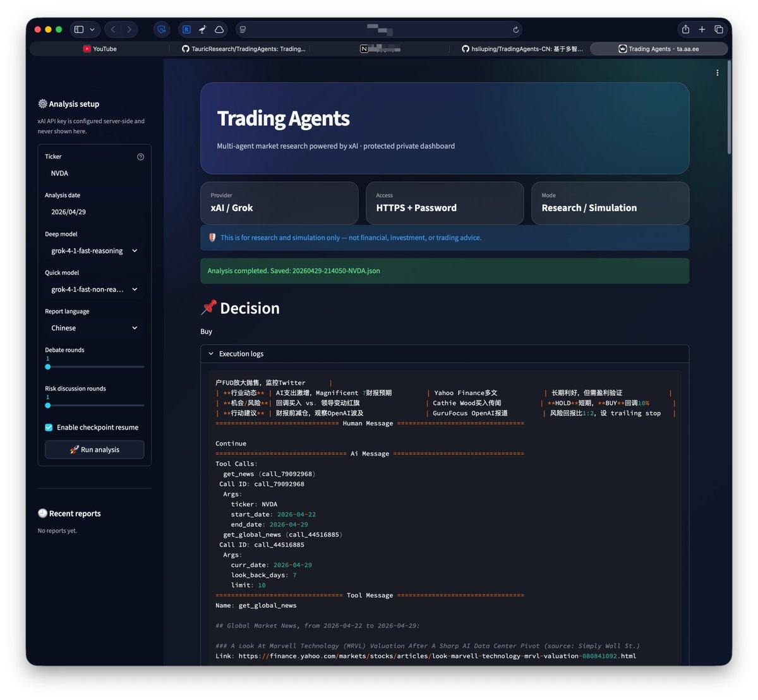Click the Analysis completed saved message
This screenshot has width=758, height=700.
click(445, 270)
